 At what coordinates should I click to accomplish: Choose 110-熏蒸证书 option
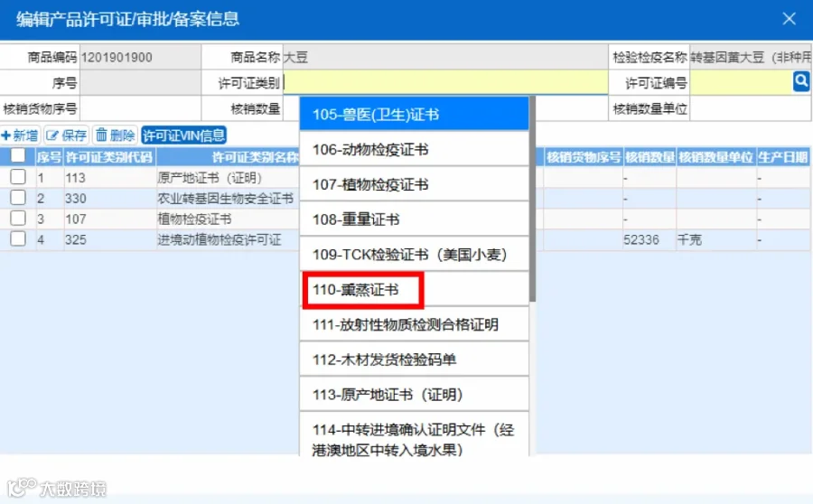point(415,289)
